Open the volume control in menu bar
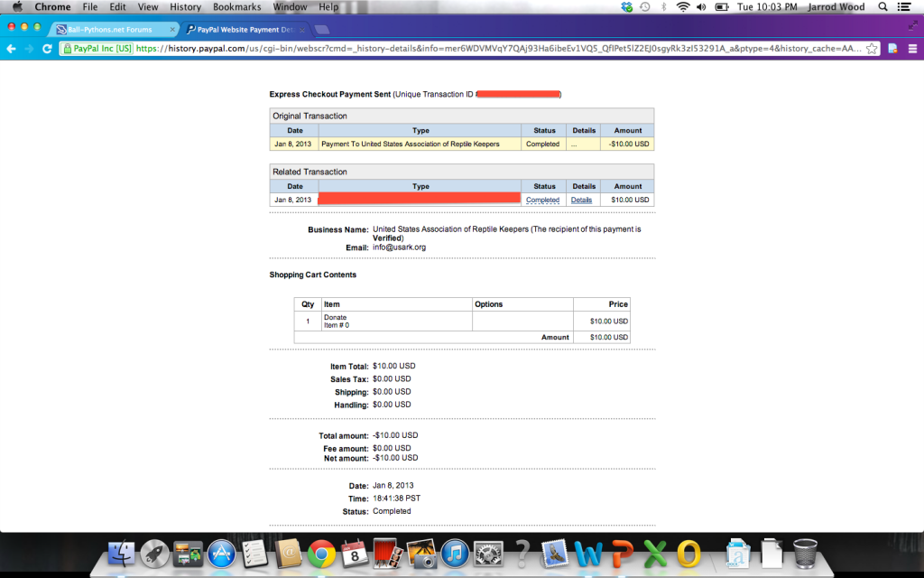Screen dimensions: 924x578 [x=701, y=7]
